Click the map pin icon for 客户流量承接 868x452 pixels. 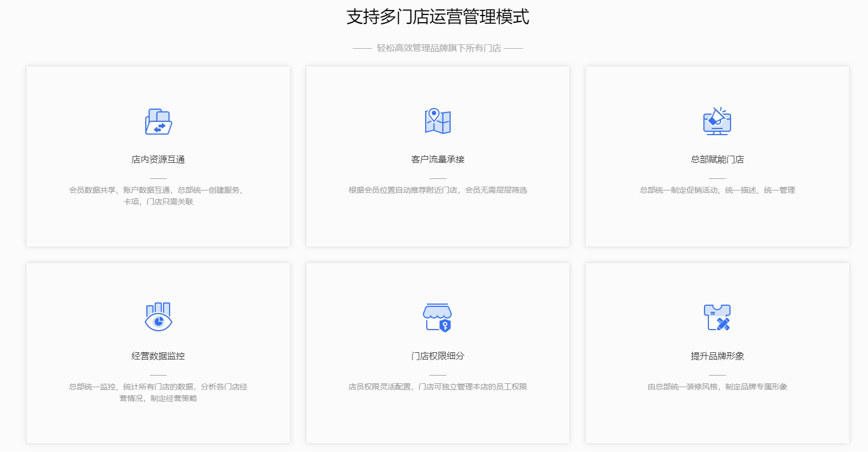pos(438,121)
